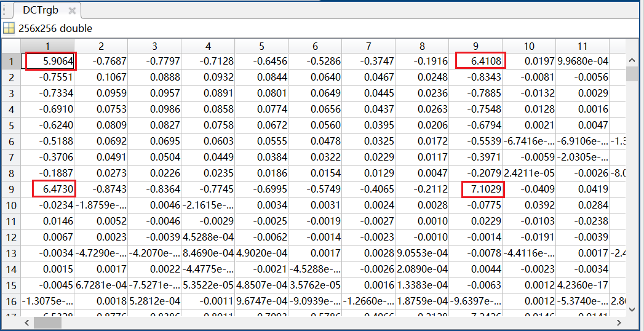Click cell containing 9.6747e-04

(261, 301)
